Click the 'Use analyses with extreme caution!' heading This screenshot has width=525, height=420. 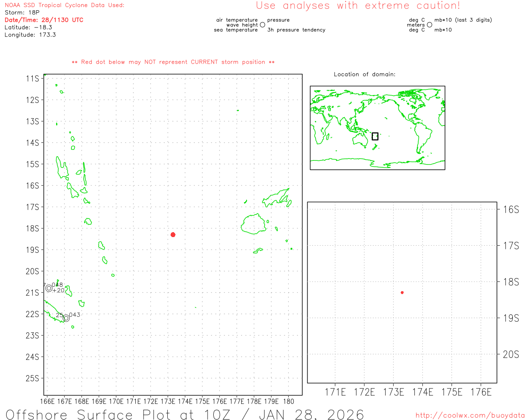(x=358, y=6)
